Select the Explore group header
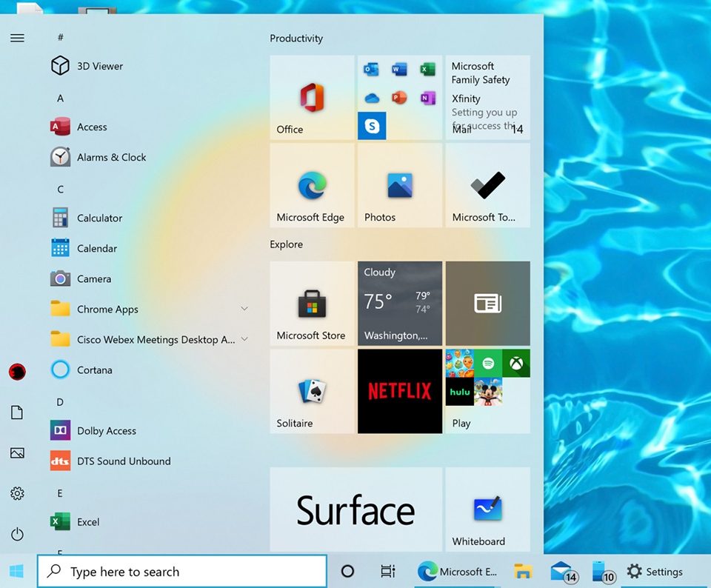The height and width of the screenshot is (588, 711). pyautogui.click(x=287, y=244)
